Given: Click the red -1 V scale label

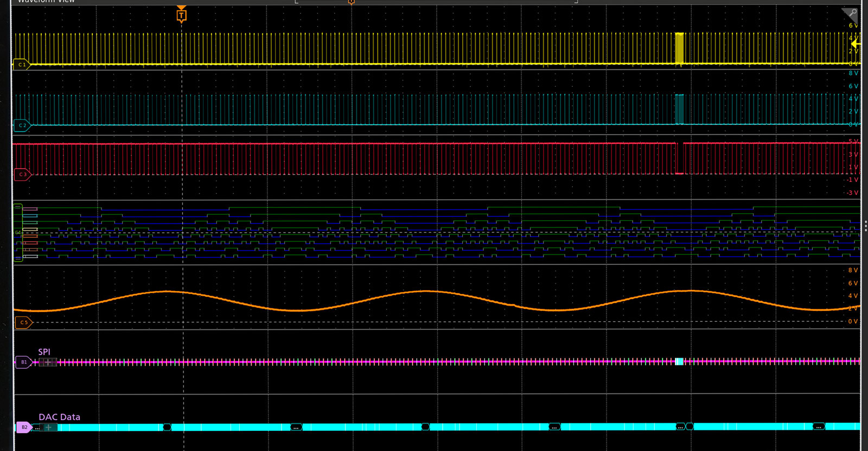Looking at the screenshot, I should 852,180.
